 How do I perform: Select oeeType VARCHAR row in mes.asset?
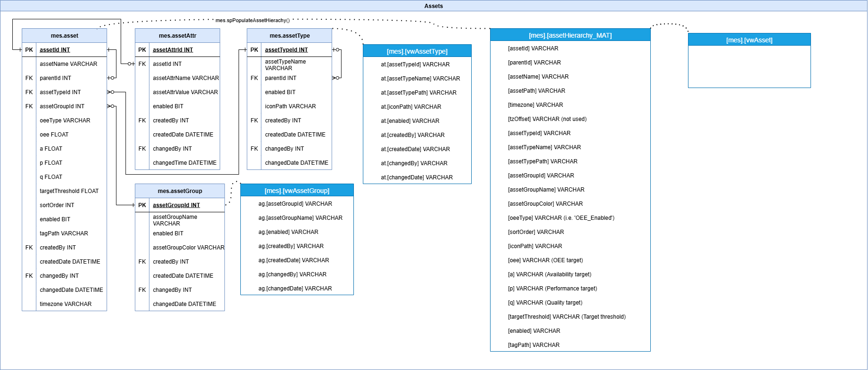tap(65, 121)
